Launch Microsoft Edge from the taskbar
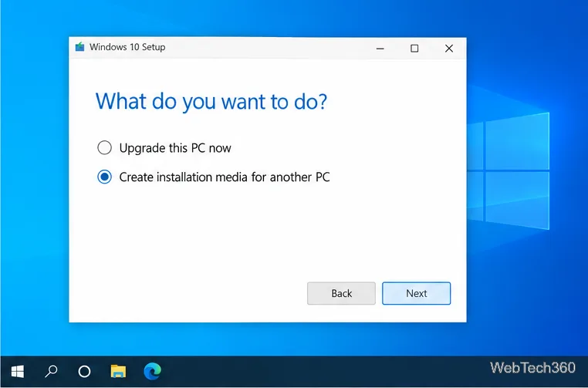 [152, 372]
